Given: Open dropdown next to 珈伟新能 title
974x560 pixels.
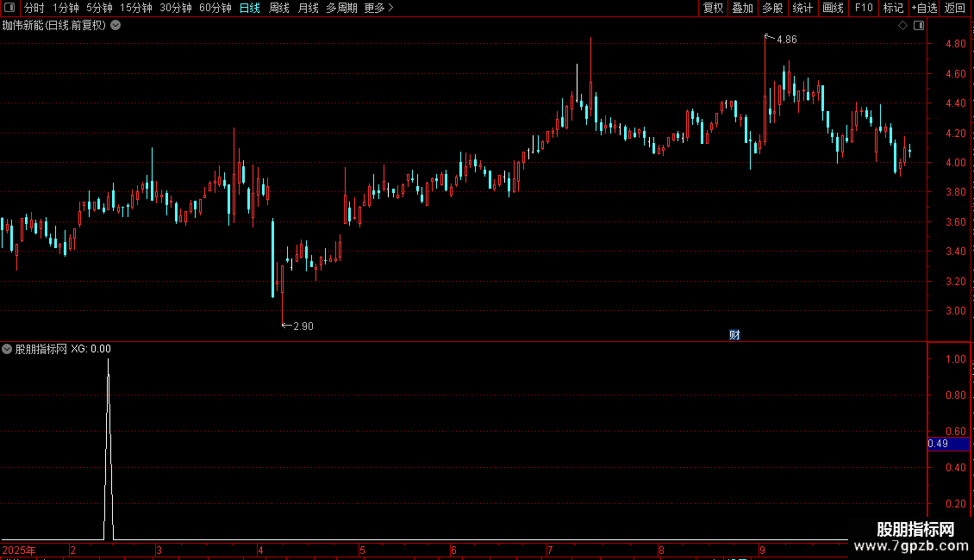Looking at the screenshot, I should (116, 26).
